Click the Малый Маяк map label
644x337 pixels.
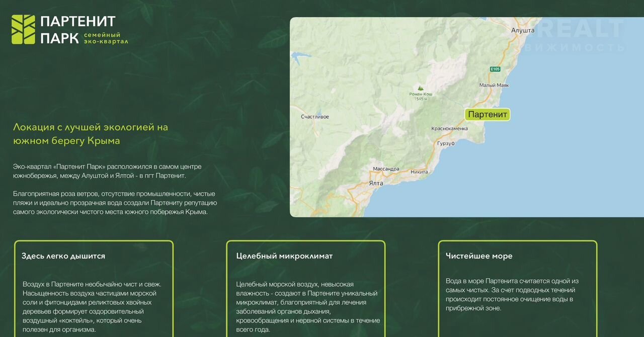pyautogui.click(x=494, y=85)
